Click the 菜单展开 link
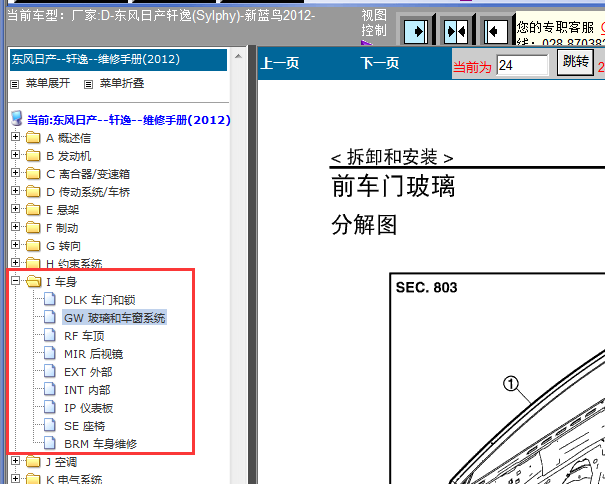Screen dimensions: 605x484 coord(48,83)
